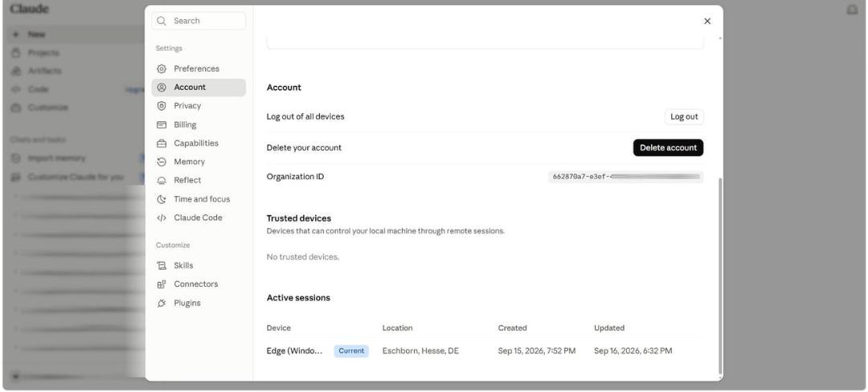Click Import memory in background sidebar
Screen dimensions: 868x392
56,158
